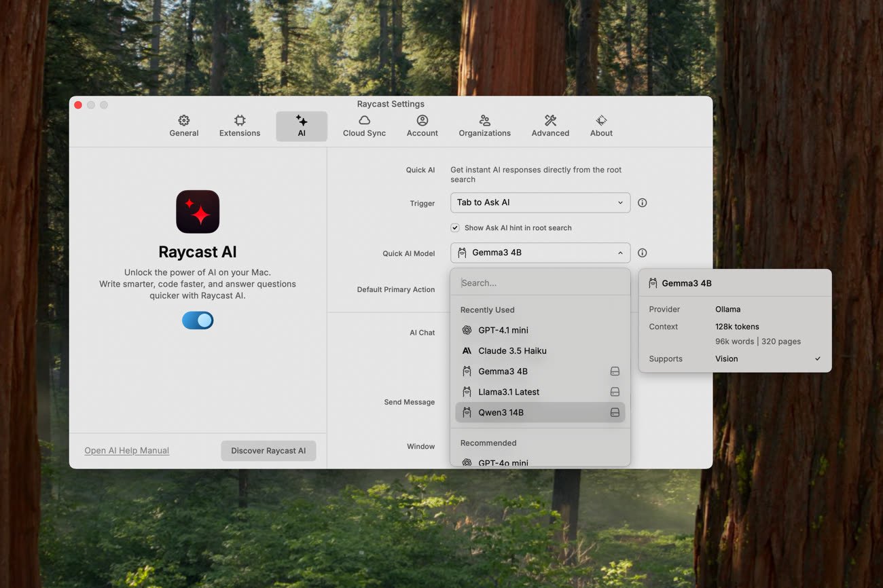Image resolution: width=883 pixels, height=588 pixels.
Task: Click the info icon next to Trigger dropdown
Action: click(642, 202)
